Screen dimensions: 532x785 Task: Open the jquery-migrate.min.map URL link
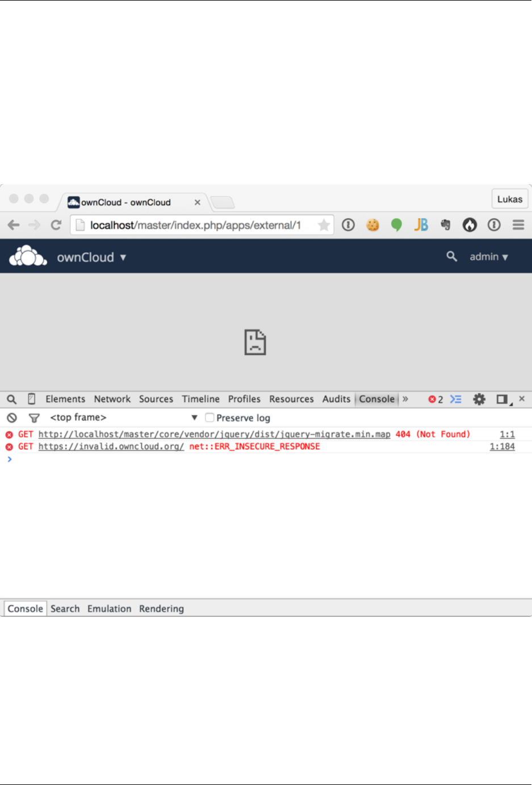click(x=214, y=434)
